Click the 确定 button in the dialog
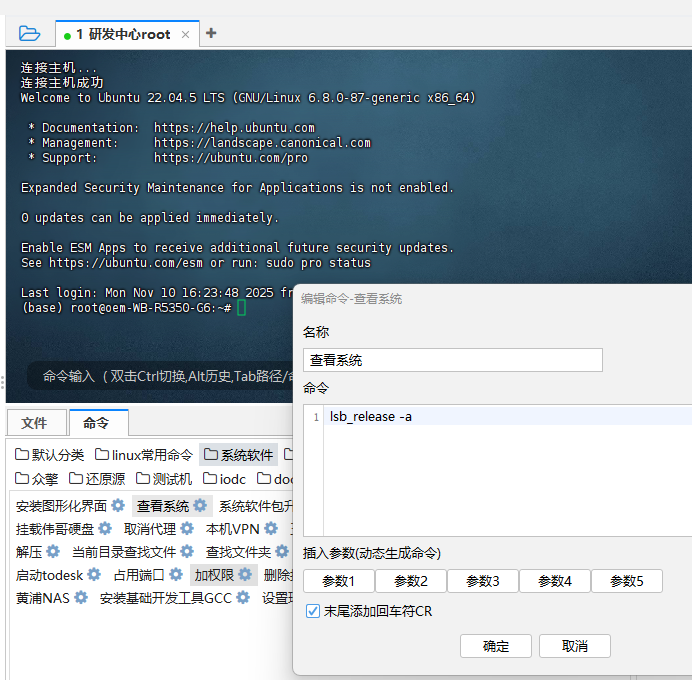Screen dimensions: 692x680 click(496, 646)
